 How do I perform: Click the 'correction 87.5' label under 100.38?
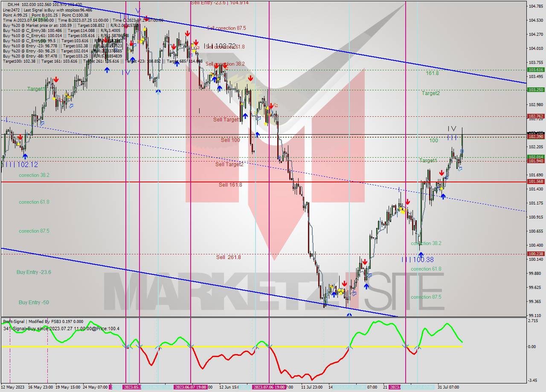(426, 297)
